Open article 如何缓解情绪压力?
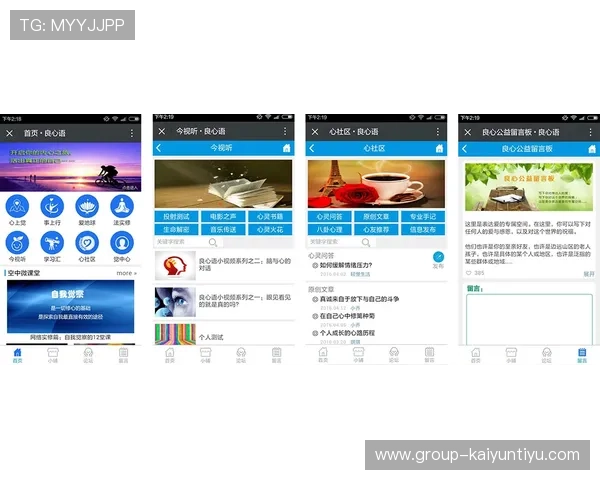The image size is (600, 480). pyautogui.click(x=346, y=265)
